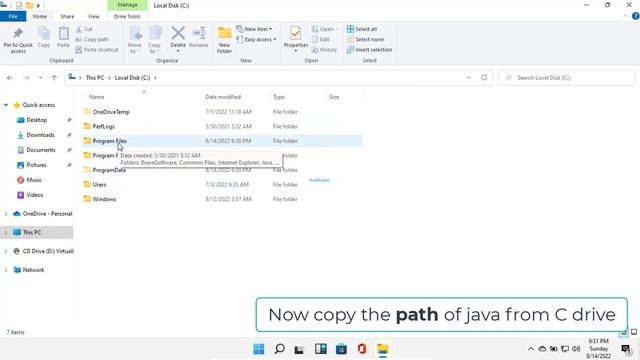Go back with the Back arrow
Image resolution: width=640 pixels, height=360 pixels.
(x=10, y=78)
